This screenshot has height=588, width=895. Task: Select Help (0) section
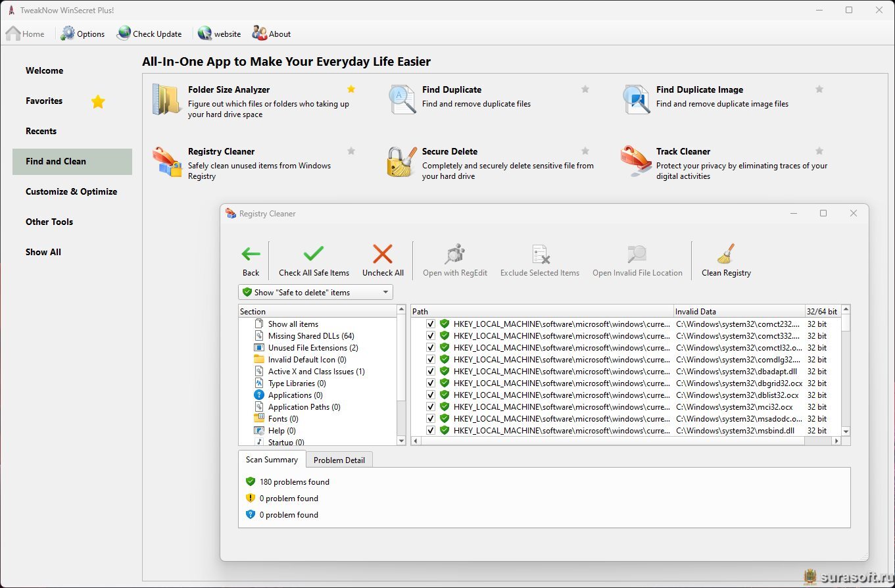tap(282, 430)
